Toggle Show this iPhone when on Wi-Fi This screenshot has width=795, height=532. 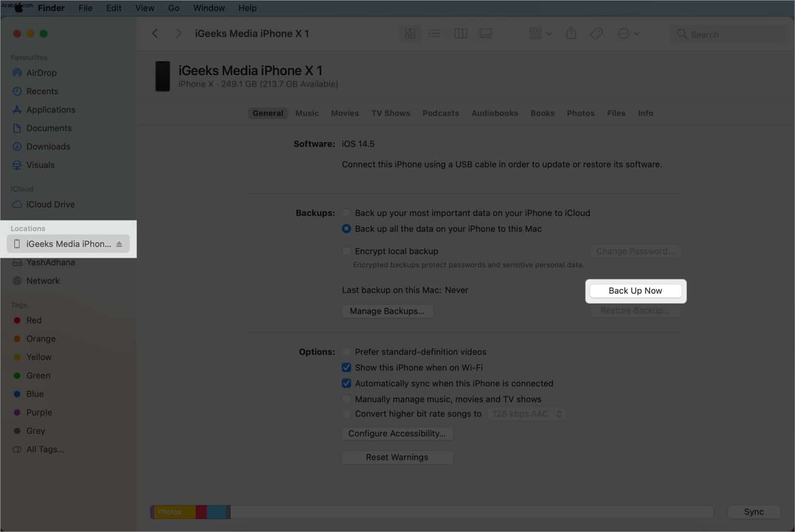pos(346,368)
